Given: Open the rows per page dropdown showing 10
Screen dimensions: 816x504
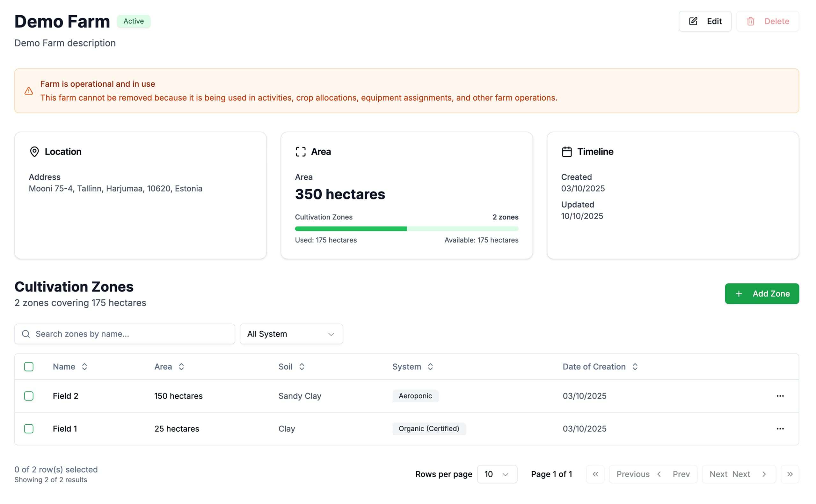Looking at the screenshot, I should coord(497,474).
